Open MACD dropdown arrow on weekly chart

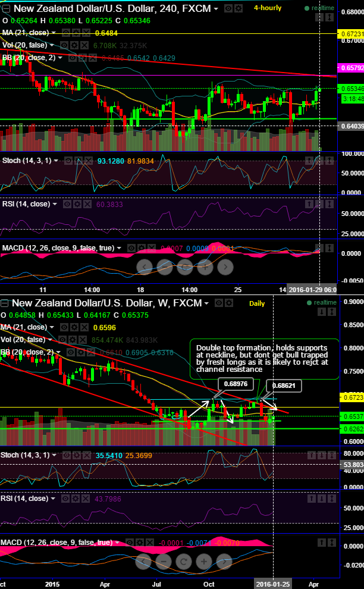117,543
